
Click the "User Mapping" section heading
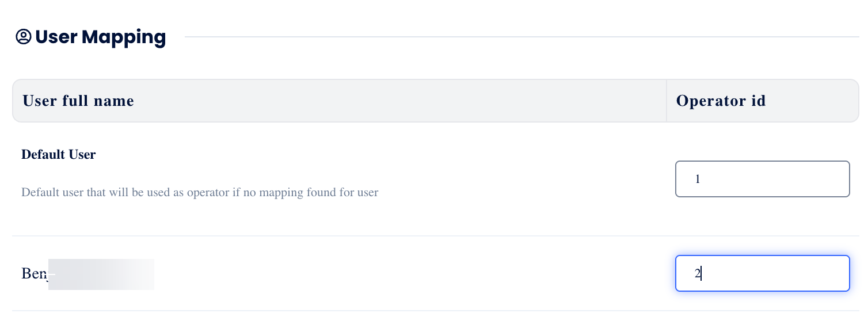pyautogui.click(x=100, y=37)
